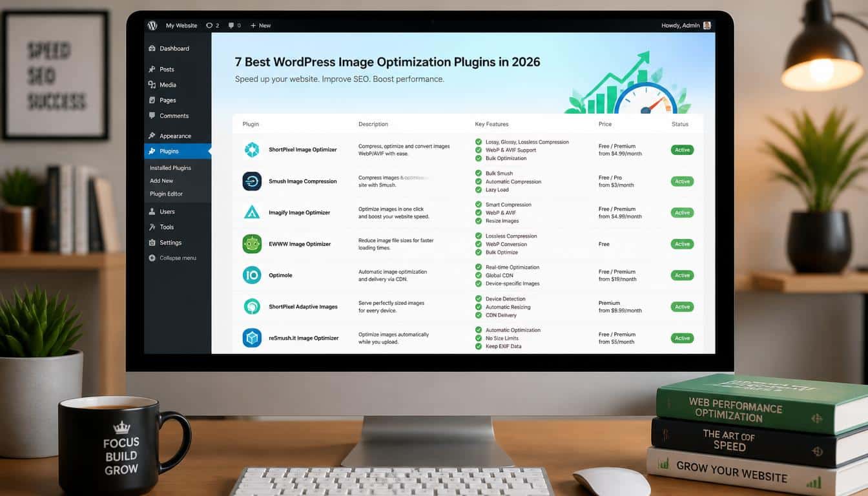Open the updates icon showing 2
This screenshot has width=868, height=496.
pos(212,25)
